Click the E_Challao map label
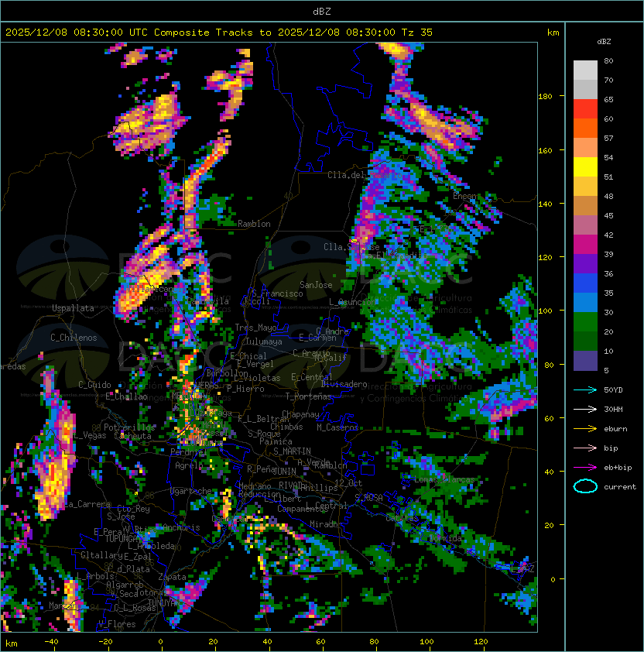Image resolution: width=644 pixels, height=652 pixels. click(126, 396)
